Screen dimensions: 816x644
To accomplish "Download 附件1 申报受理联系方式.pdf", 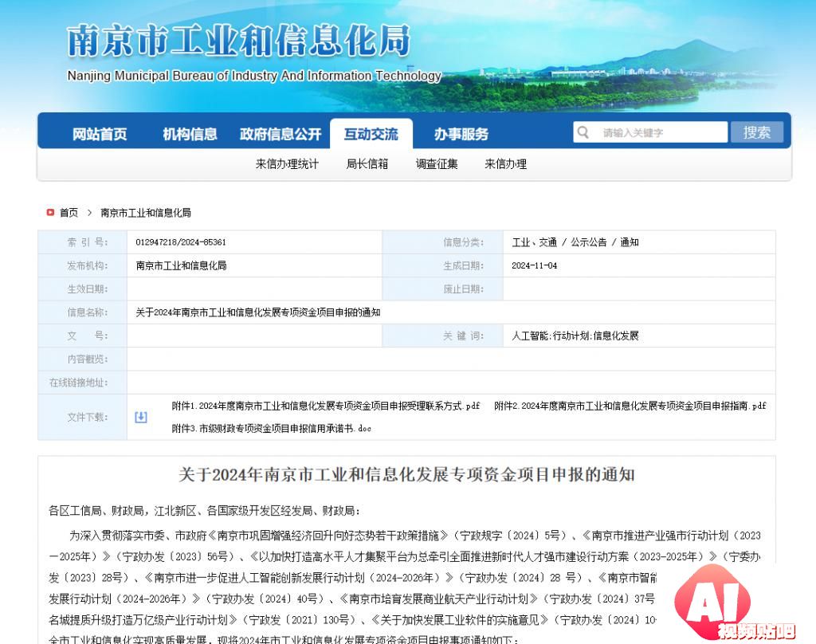I will (326, 406).
